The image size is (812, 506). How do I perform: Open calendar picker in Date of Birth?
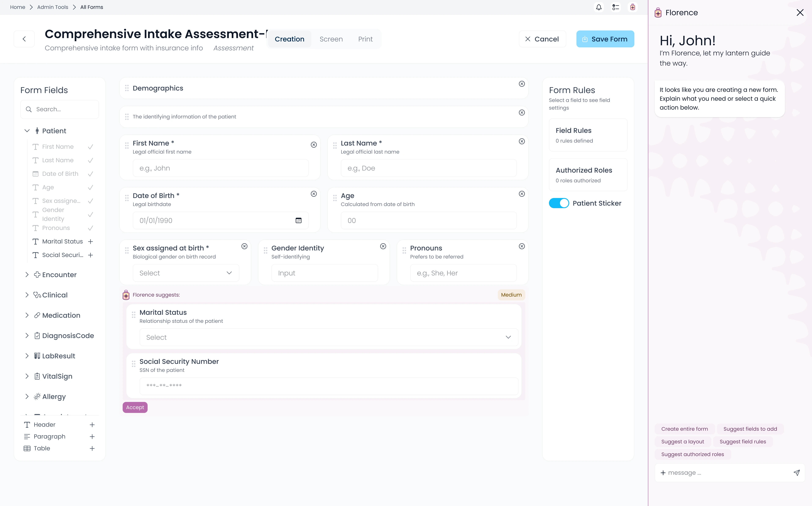click(x=298, y=220)
